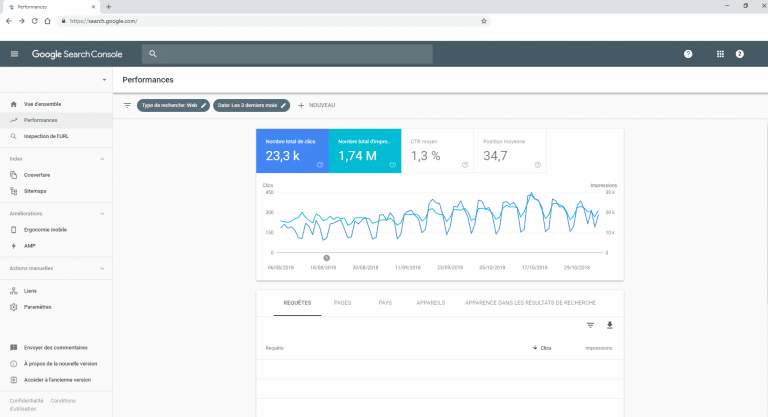Image resolution: width=768 pixels, height=417 pixels.
Task: Click help icon on total clics card
Action: tap(320, 165)
